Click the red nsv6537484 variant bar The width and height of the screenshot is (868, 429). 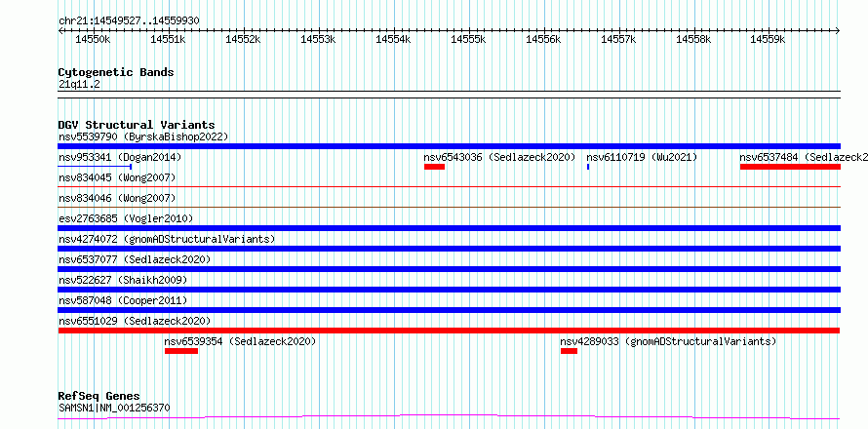coord(790,167)
